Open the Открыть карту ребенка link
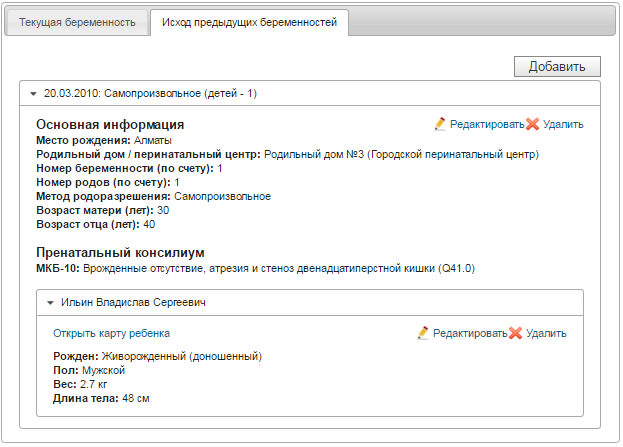623x447 pixels. click(112, 333)
